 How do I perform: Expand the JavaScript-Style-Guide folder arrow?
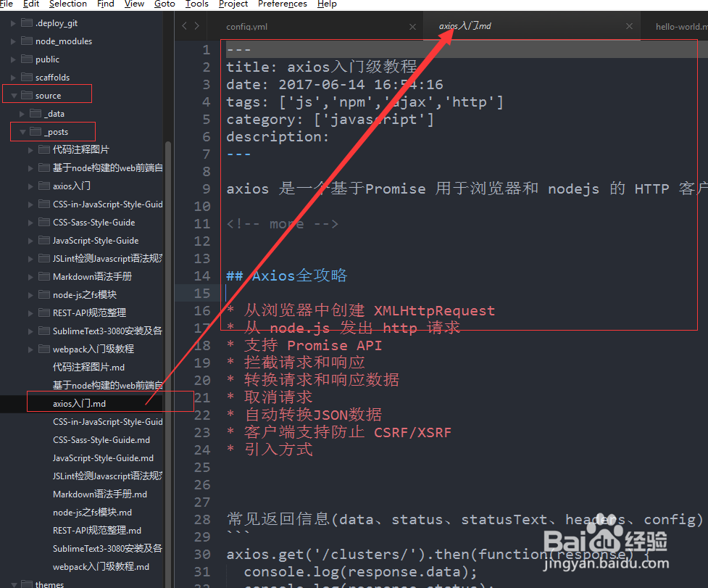(30, 241)
